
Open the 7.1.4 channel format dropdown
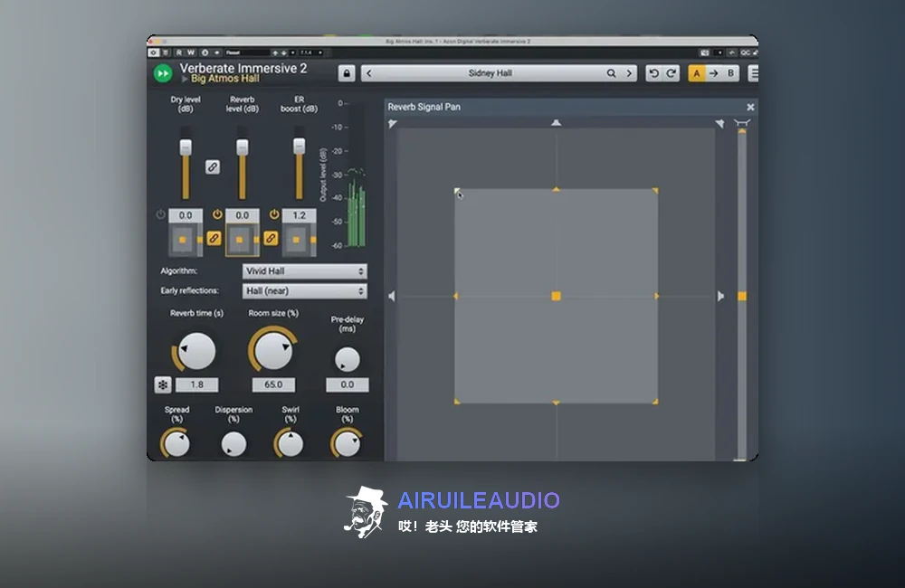pos(311,52)
